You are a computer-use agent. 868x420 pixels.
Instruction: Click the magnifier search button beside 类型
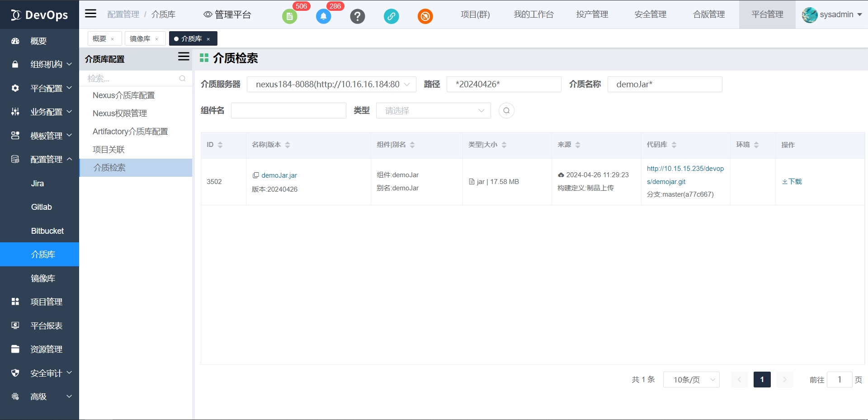pyautogui.click(x=506, y=111)
